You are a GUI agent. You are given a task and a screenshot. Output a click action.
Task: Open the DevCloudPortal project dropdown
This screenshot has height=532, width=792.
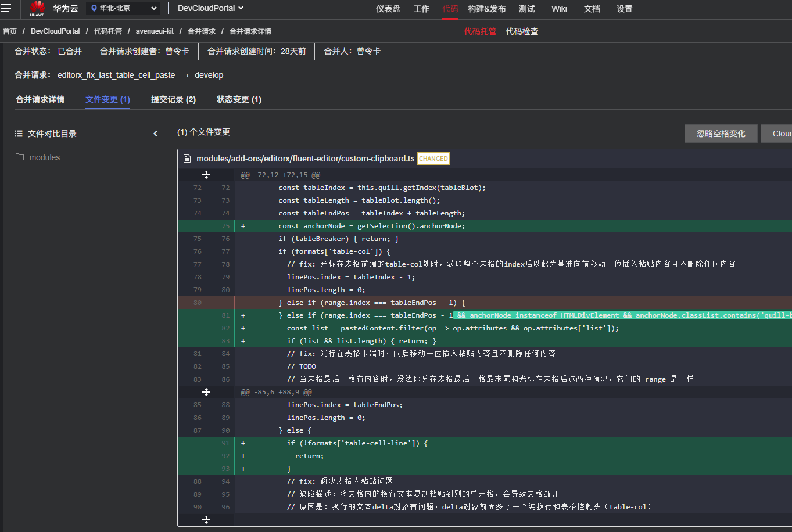pos(210,8)
